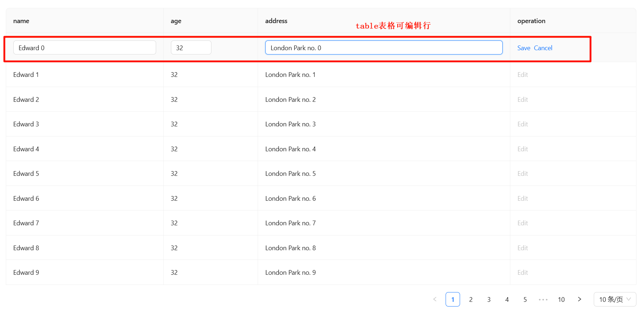The width and height of the screenshot is (644, 317).
Task: Click Edit link for Edward 5 row
Action: (x=523, y=174)
